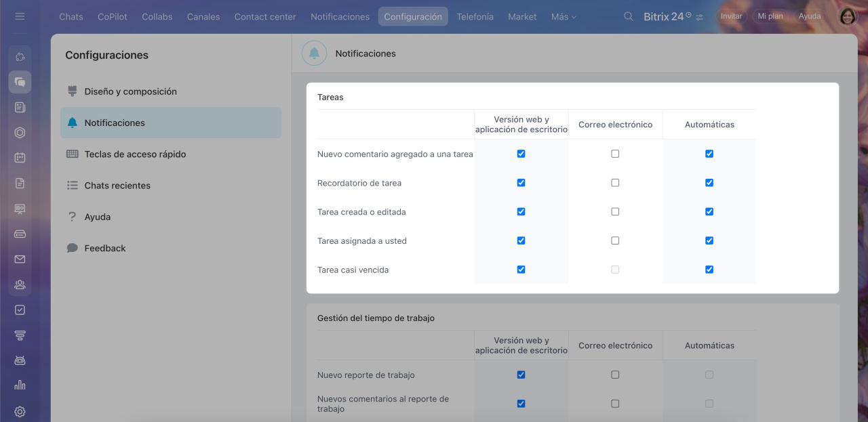Click the hexagon icon in the left rail
The width and height of the screenshot is (868, 422).
[20, 133]
